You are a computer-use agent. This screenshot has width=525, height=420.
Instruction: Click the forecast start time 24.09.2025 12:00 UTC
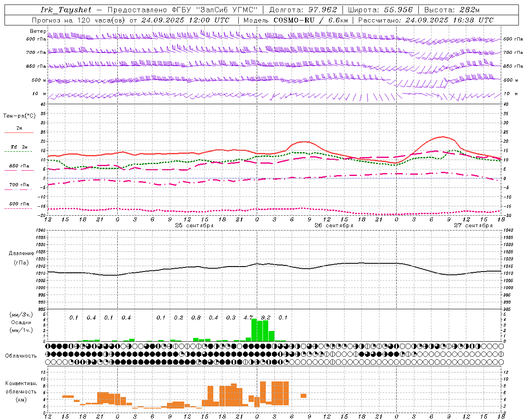(x=185, y=20)
